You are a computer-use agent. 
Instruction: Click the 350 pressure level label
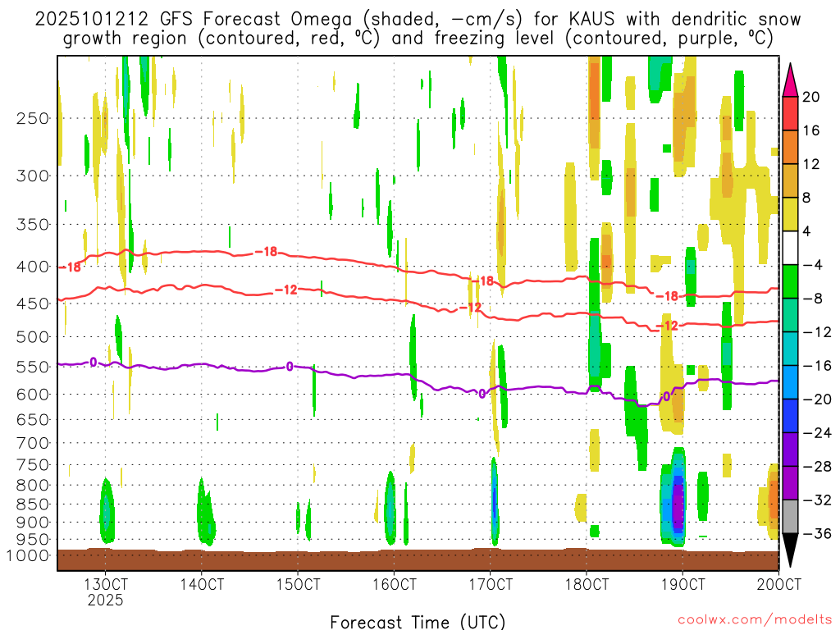33,225
